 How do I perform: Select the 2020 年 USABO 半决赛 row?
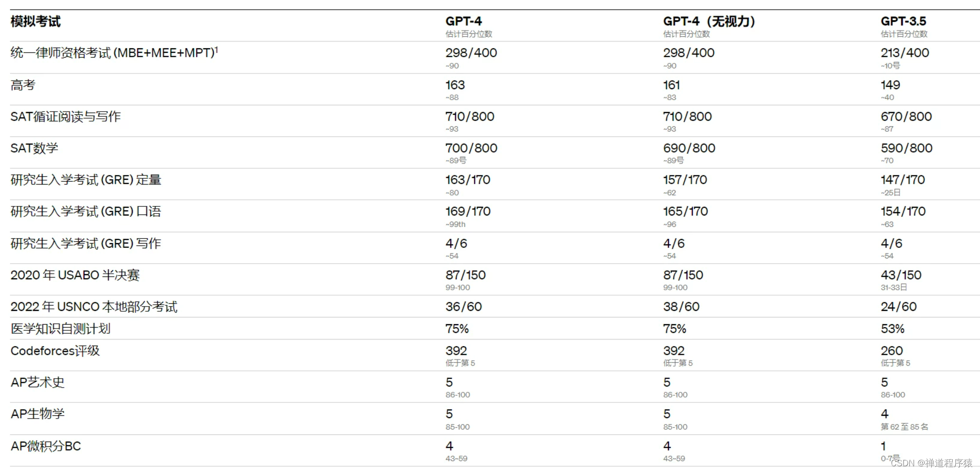click(x=495, y=279)
